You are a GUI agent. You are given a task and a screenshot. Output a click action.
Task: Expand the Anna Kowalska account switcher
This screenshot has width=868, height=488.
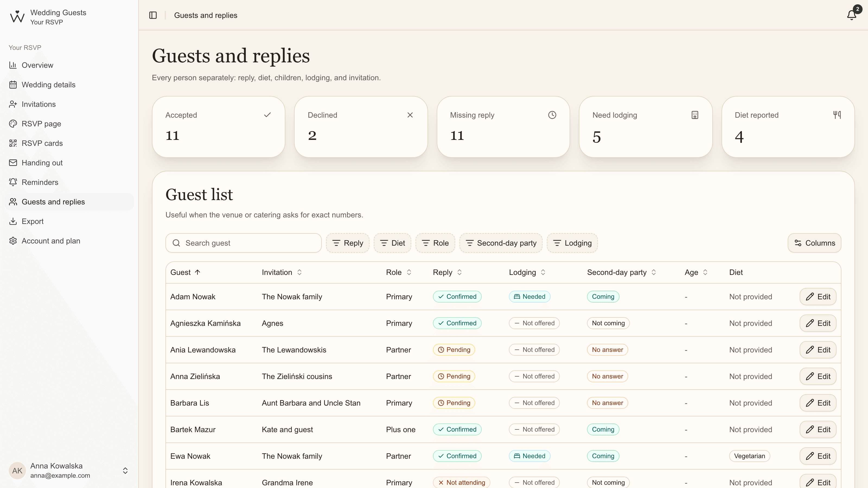click(69, 470)
